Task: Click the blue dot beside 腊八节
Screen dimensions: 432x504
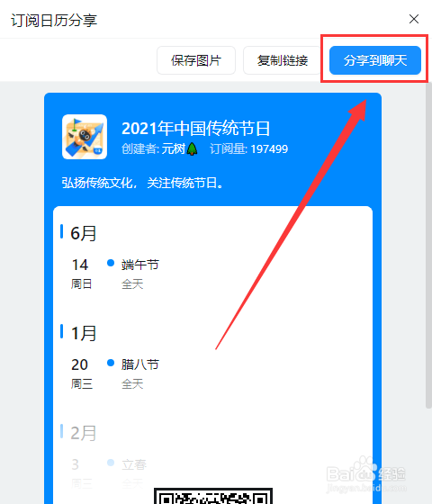Action: pos(111,363)
